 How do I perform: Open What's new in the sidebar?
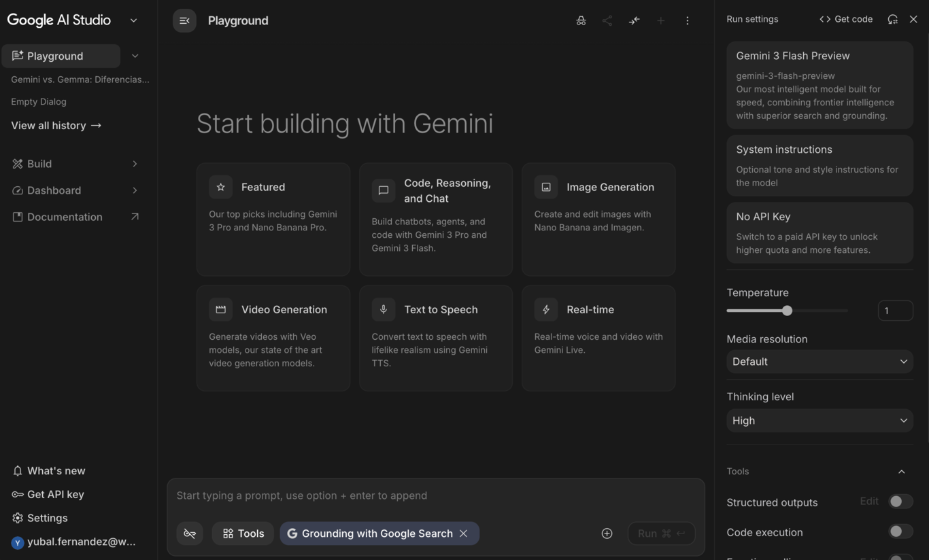point(48,471)
